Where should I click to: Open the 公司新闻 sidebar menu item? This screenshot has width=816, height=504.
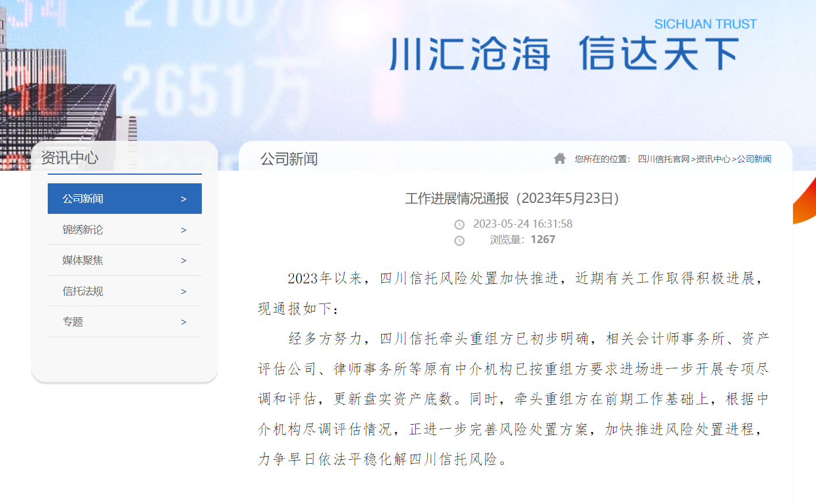(x=83, y=199)
